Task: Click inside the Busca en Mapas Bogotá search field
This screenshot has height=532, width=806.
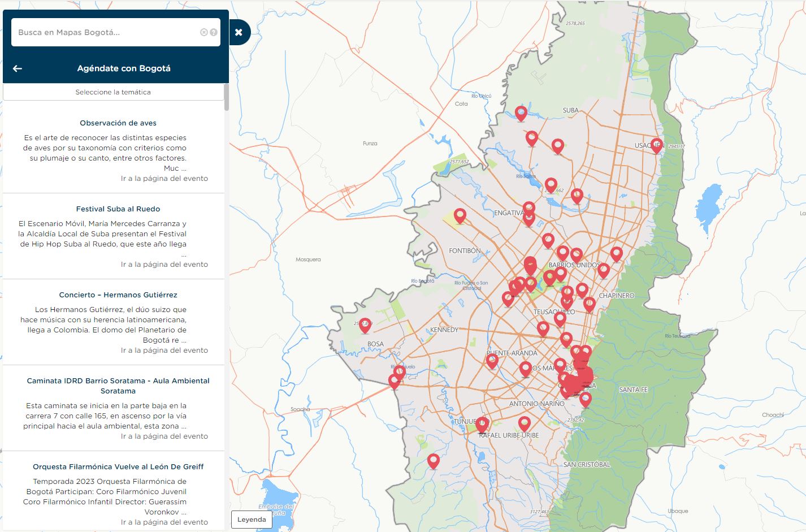Action: click(102, 32)
